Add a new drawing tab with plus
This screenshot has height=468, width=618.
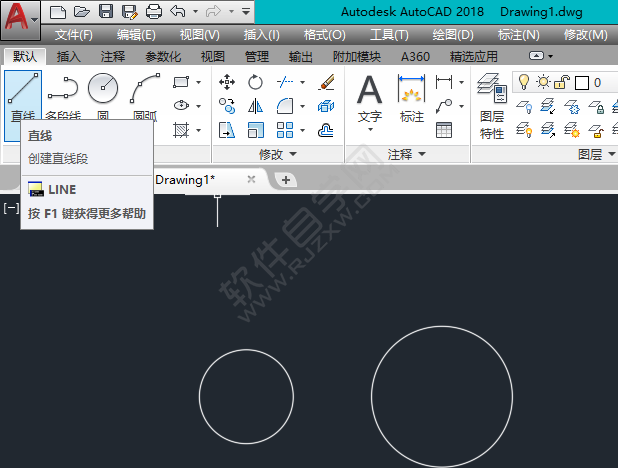pos(286,180)
